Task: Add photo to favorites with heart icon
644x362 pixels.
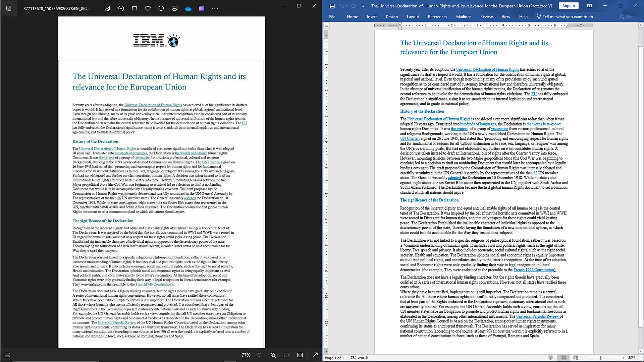Action: click(148, 8)
